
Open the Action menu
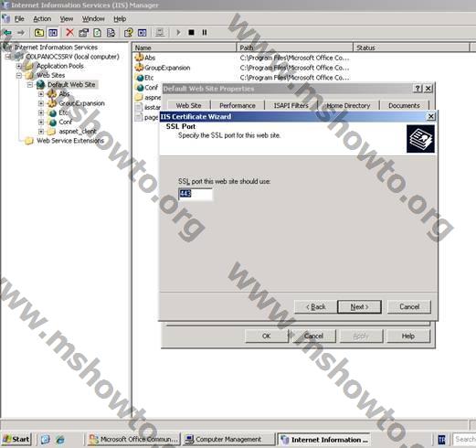pos(42,19)
